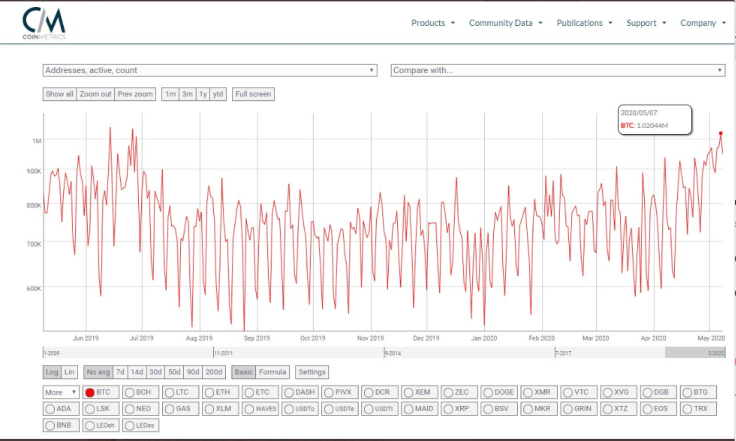Viewport: 736px width, 441px height.
Task: Click the red data point on chart
Action: pyautogui.click(x=721, y=133)
